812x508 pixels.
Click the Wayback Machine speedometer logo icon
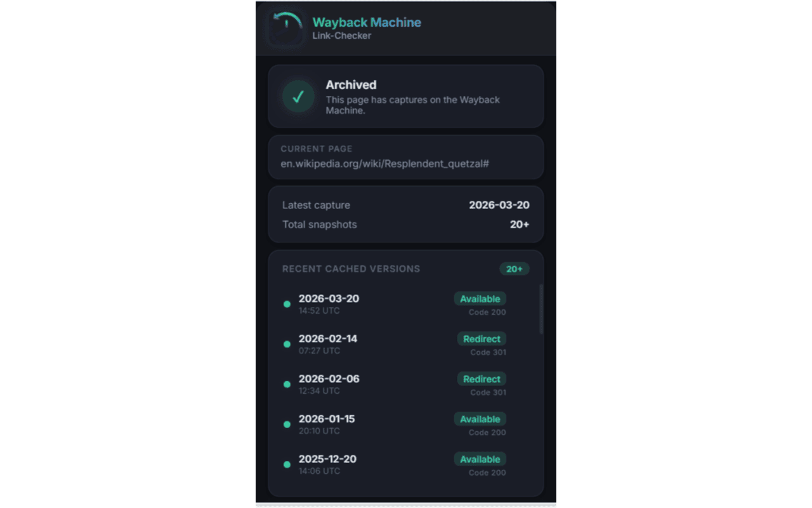coord(285,28)
